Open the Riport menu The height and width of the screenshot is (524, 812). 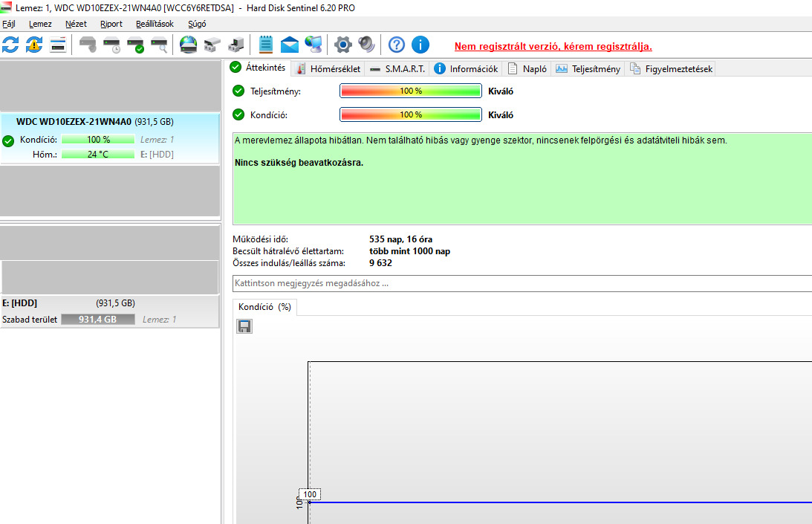(x=111, y=24)
